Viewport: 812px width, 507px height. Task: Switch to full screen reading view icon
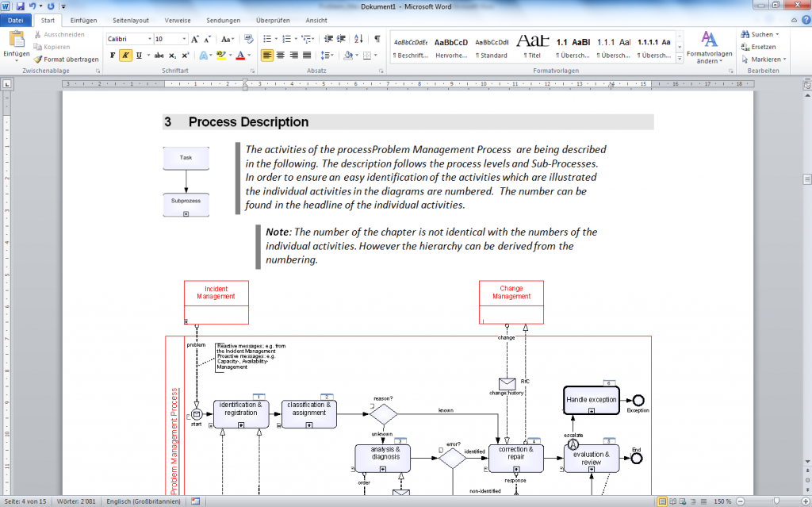672,501
